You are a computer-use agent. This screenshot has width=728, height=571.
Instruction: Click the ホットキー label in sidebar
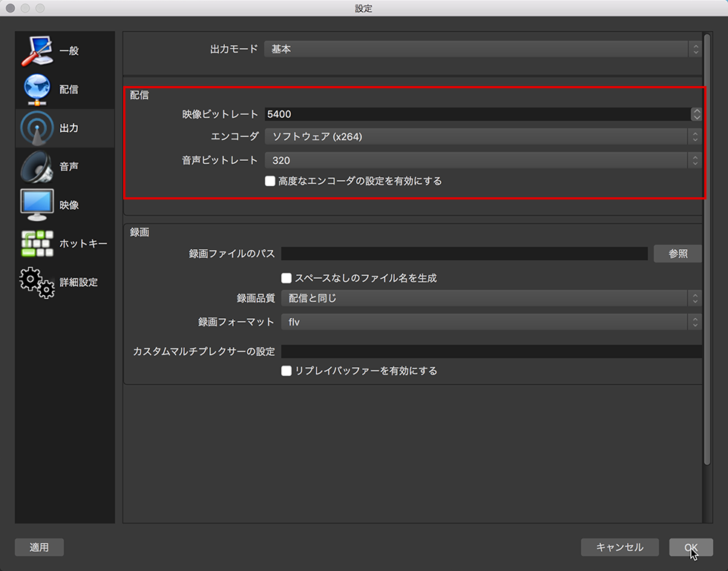(83, 243)
